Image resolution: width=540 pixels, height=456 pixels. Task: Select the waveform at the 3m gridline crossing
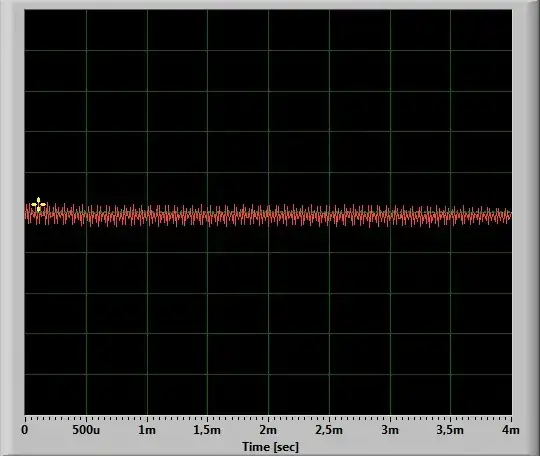[390, 216]
